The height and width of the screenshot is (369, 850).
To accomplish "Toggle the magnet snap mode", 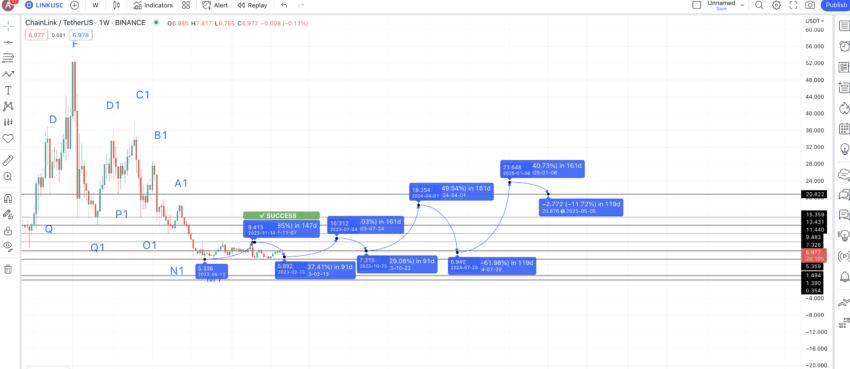I will point(8,198).
